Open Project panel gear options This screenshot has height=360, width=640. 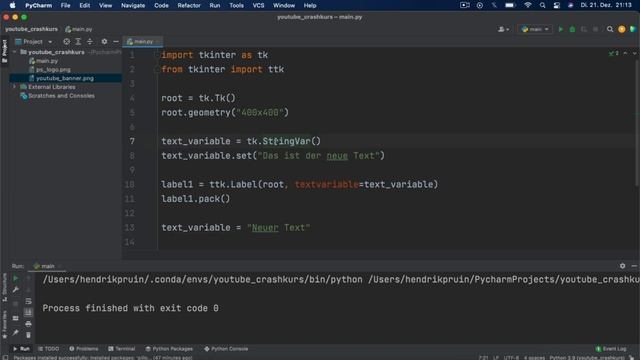(x=104, y=41)
